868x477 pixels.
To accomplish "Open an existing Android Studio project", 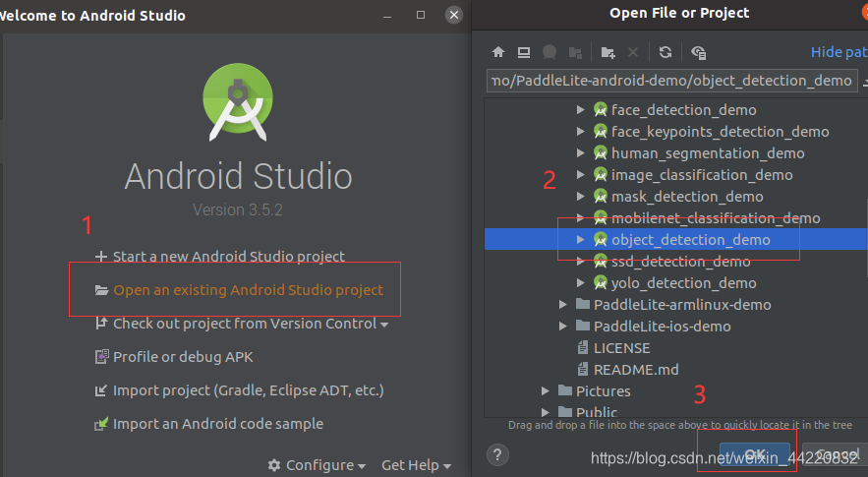I will pyautogui.click(x=239, y=290).
